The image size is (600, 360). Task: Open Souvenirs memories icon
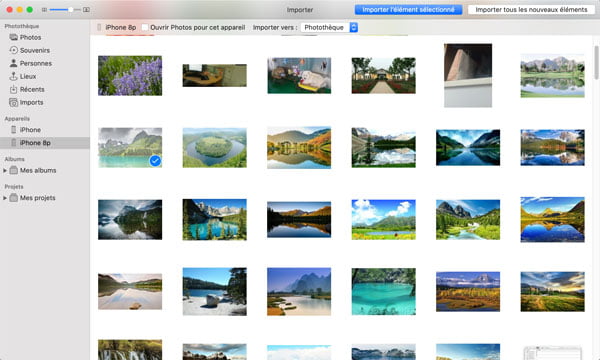coord(13,50)
